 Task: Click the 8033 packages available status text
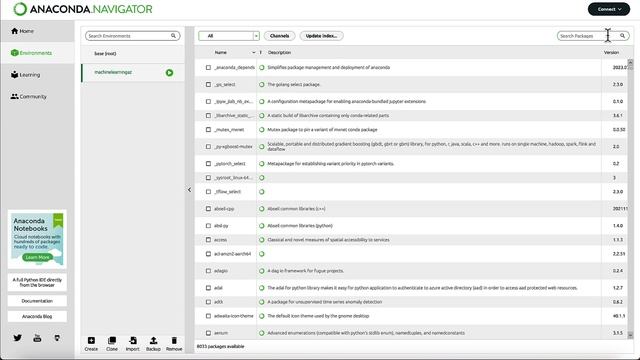[221, 347]
